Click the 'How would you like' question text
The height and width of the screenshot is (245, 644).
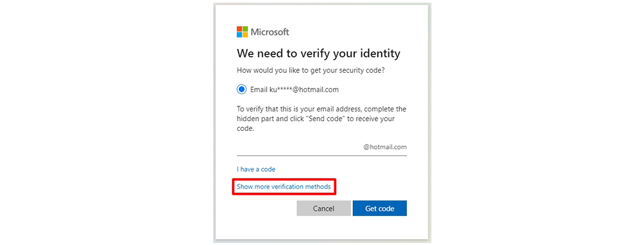[311, 70]
